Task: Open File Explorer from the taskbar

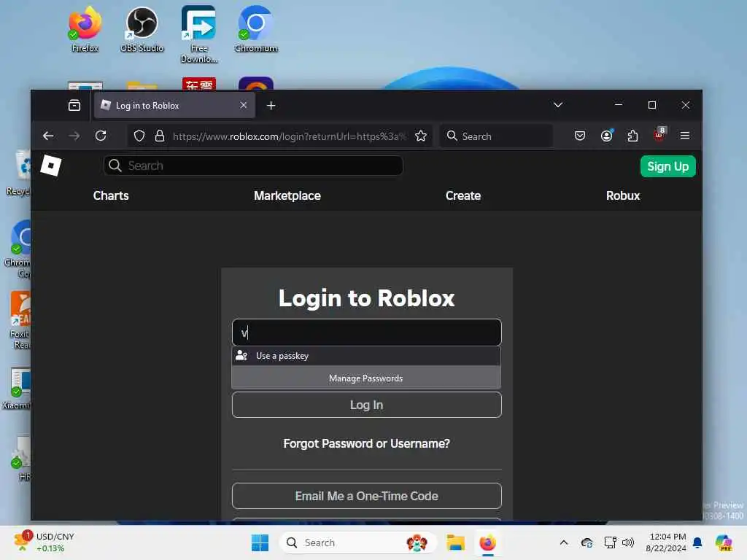Action: coord(455,542)
